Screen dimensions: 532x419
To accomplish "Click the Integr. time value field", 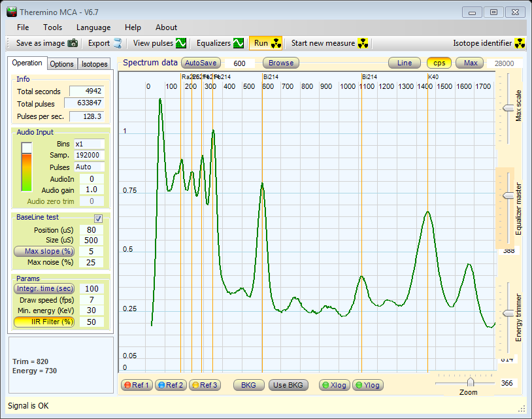I will click(91, 288).
